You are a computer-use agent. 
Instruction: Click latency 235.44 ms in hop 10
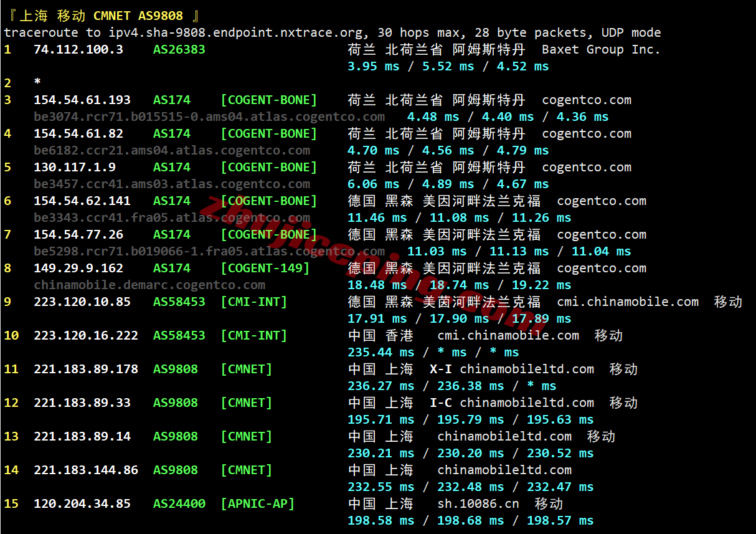(x=381, y=352)
